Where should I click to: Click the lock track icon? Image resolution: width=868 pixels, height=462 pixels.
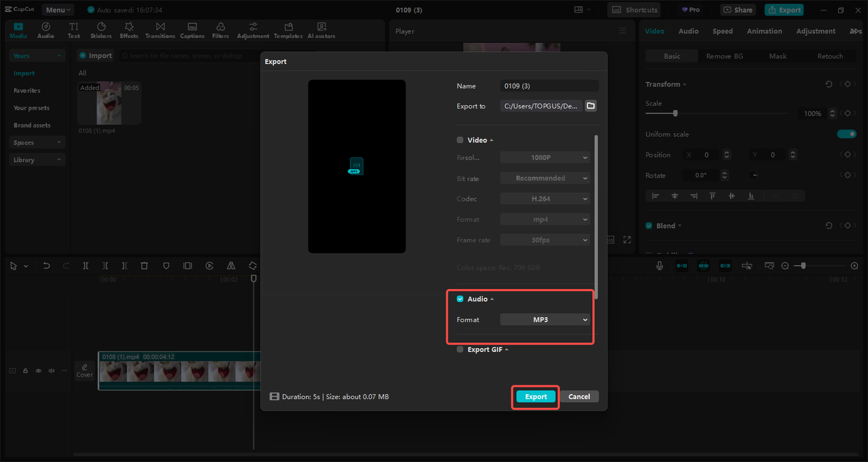(25, 371)
